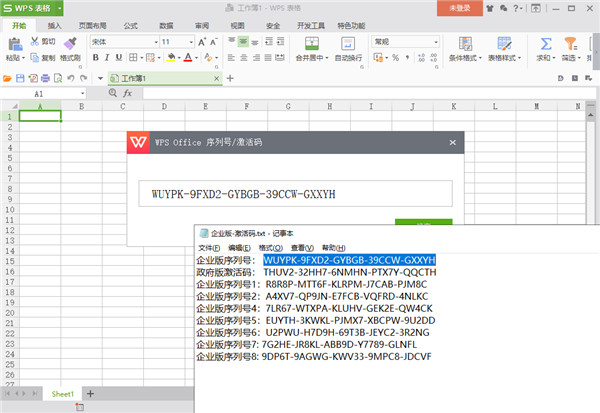Screen dimensions: 600x413
Task: Align text left horizontally
Action: (231, 57)
